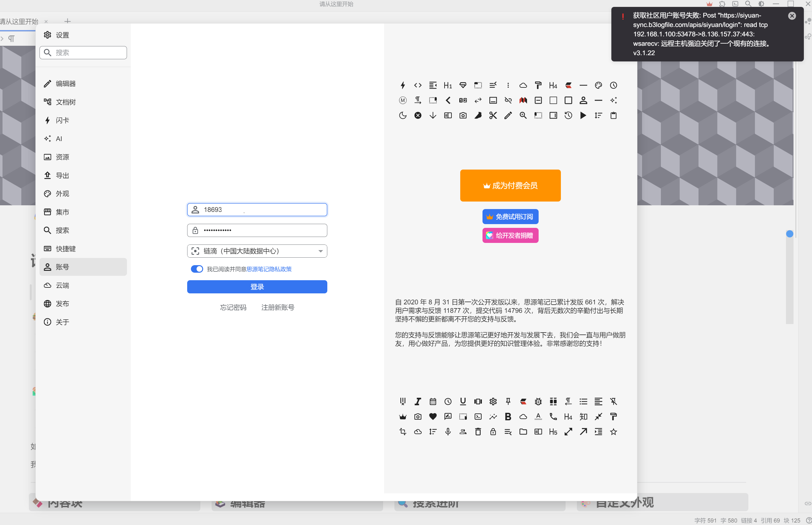Click the crown VIP icon in title bar
Viewport: 812px width, 525px height.
pos(709,4)
